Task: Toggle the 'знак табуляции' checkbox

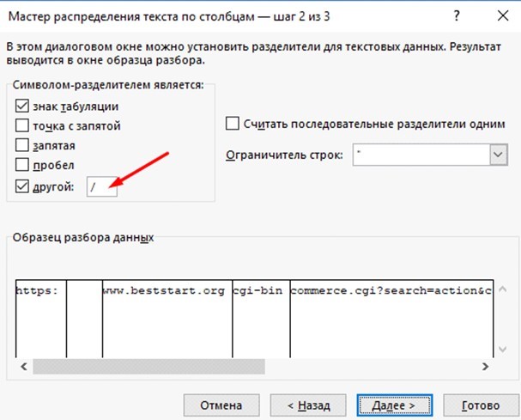Action: tap(21, 107)
